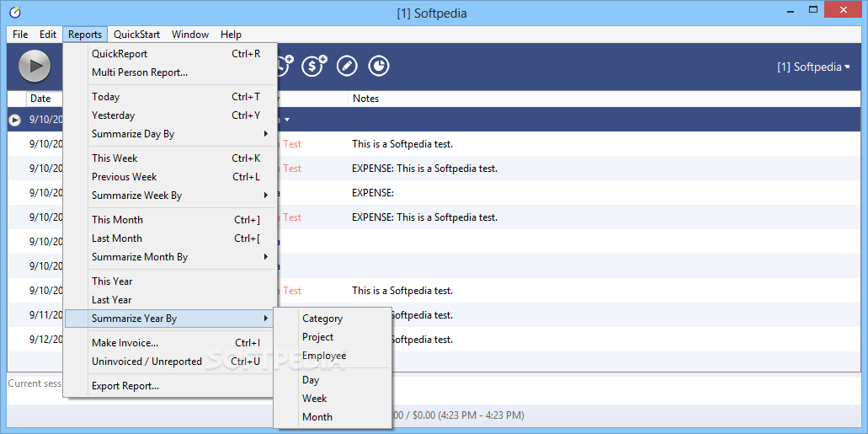Viewport: 868px width, 434px height.
Task: Open the Help menu
Action: [x=231, y=35]
